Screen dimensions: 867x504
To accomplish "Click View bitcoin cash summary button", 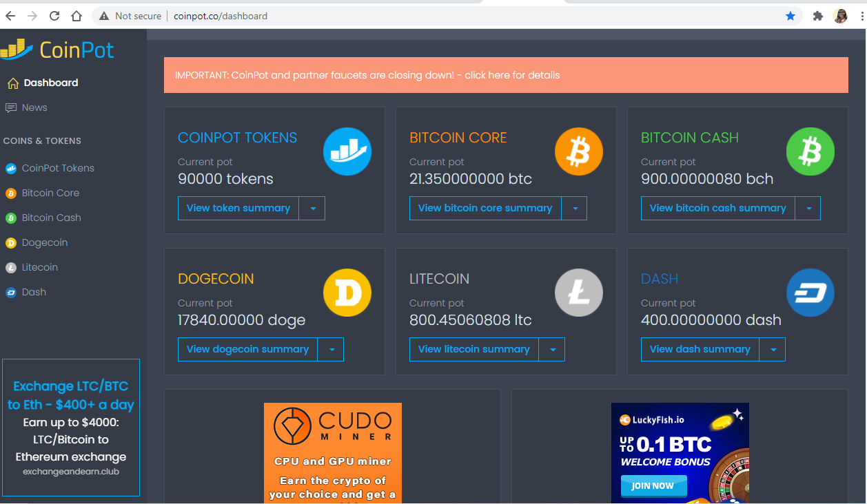I will point(718,209).
